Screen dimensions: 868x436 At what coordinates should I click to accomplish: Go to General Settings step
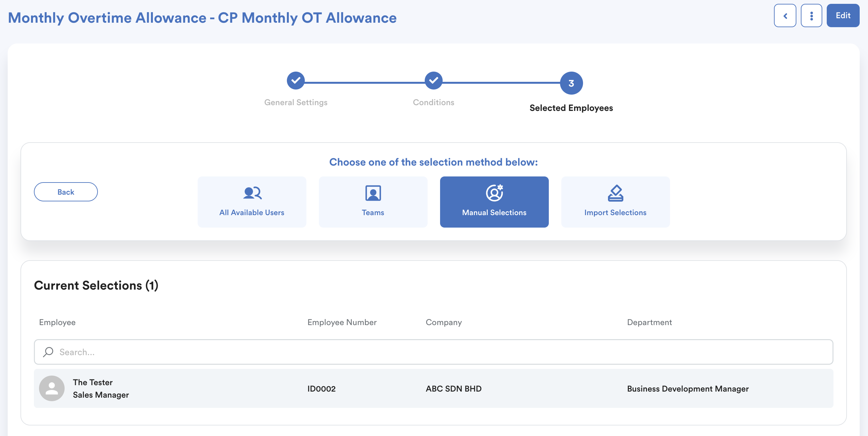click(296, 81)
